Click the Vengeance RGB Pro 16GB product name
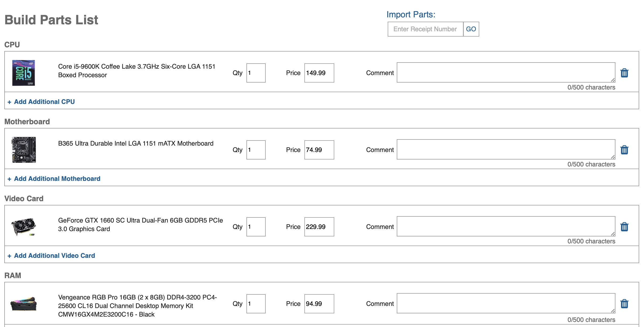The width and height of the screenshot is (644, 327). tap(138, 306)
